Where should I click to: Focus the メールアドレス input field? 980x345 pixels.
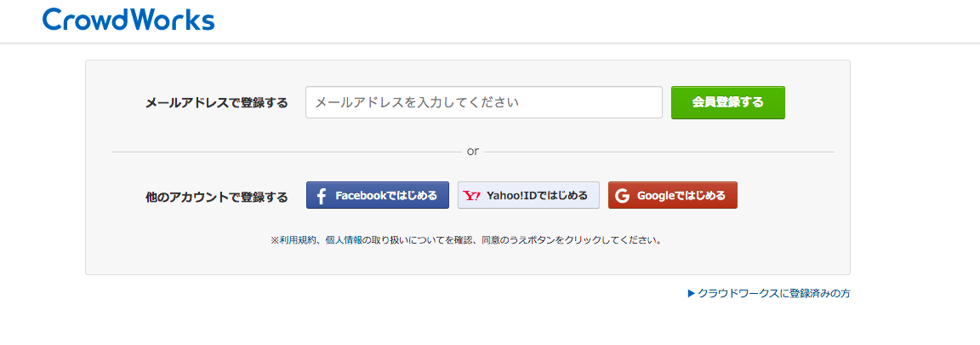coord(483,102)
